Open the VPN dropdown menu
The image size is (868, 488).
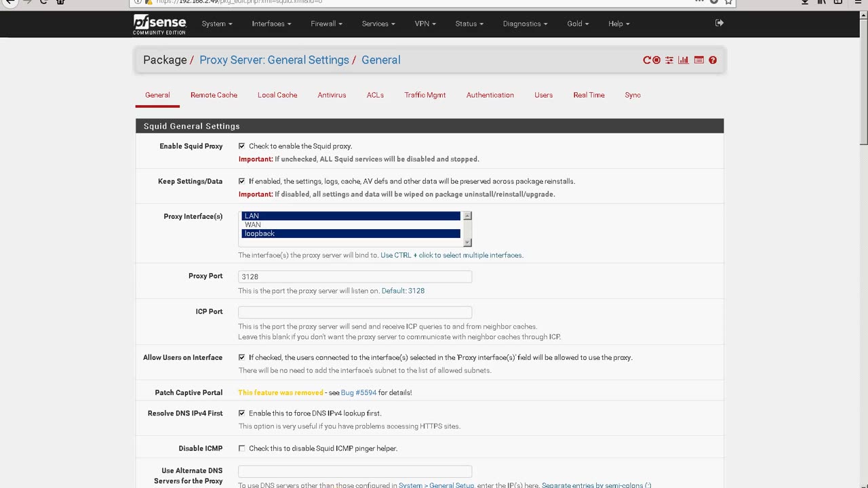tap(425, 24)
